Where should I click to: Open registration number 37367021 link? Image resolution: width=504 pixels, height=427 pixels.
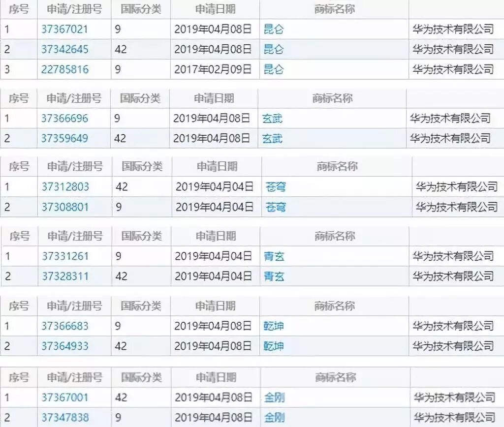click(x=64, y=29)
